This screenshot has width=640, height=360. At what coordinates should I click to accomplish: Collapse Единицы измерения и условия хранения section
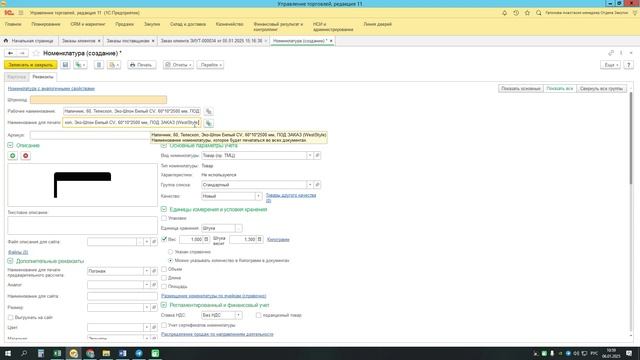coord(164,209)
